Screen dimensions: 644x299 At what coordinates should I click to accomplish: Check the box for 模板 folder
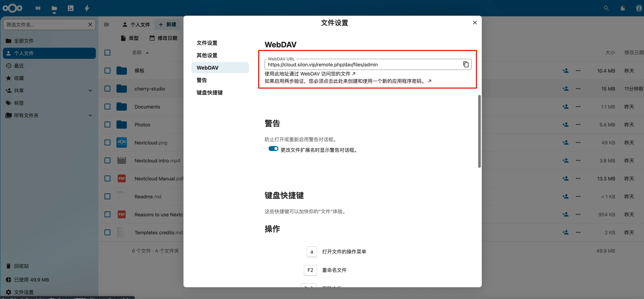107,71
